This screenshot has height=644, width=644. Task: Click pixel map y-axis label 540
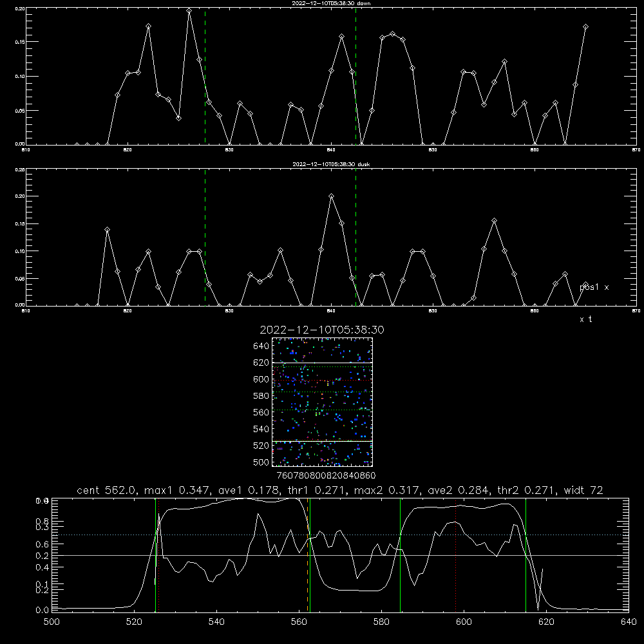click(x=261, y=429)
